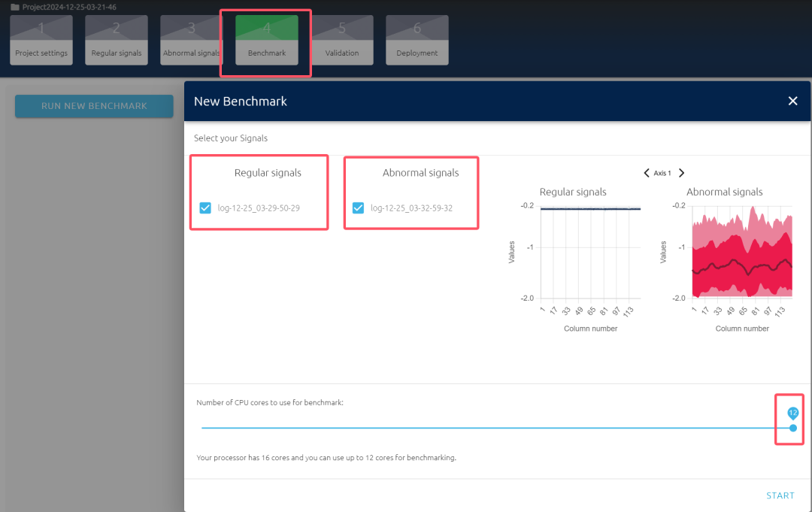812x512 pixels.
Task: Click START to begin benchmark
Action: tap(780, 495)
